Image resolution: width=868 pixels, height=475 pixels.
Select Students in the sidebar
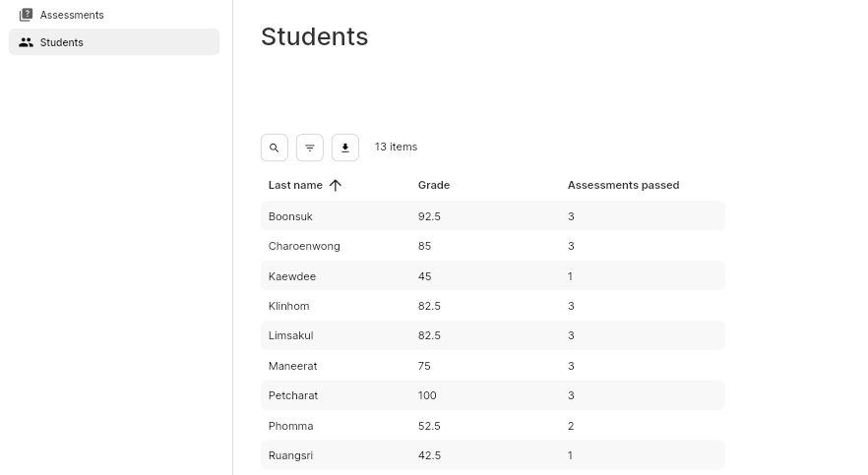[62, 42]
